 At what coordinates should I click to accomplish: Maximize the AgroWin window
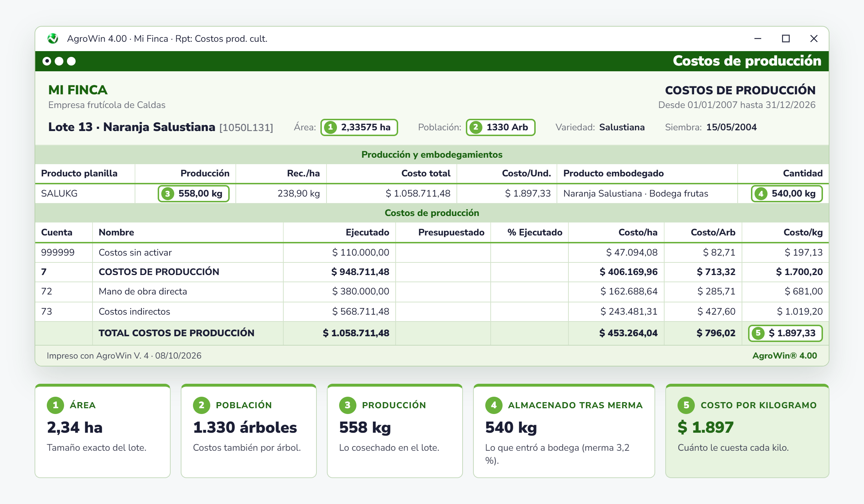(x=786, y=39)
